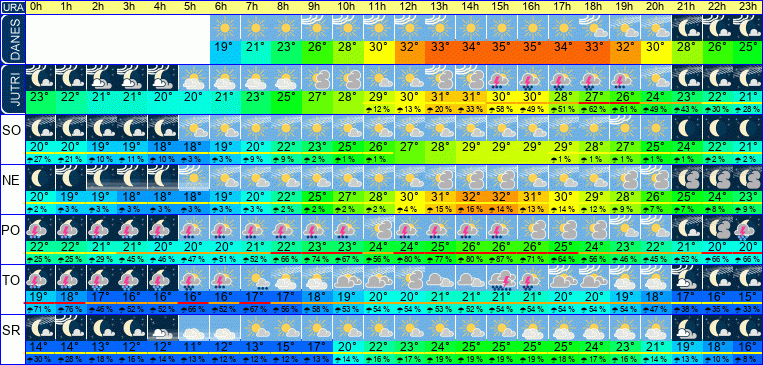Click the sunny icon for today at 6h

[x=225, y=28]
